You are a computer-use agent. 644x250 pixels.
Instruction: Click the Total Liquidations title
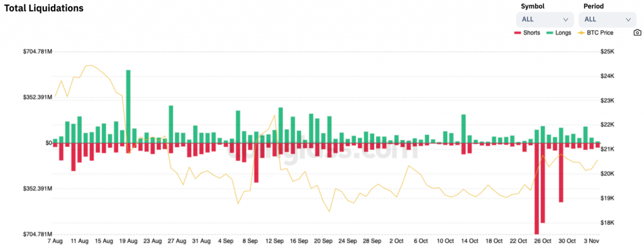[x=44, y=8]
